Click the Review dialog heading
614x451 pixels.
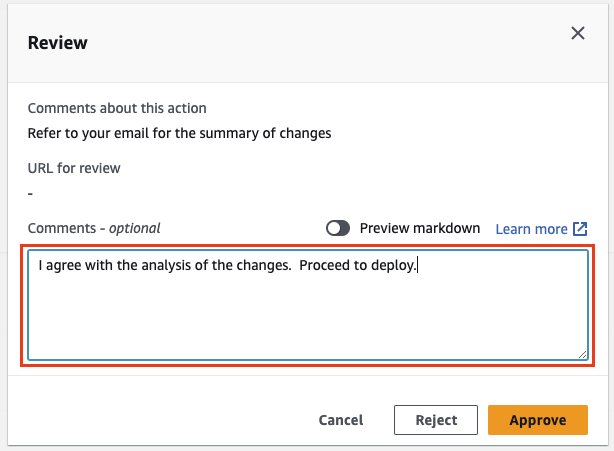tap(57, 43)
